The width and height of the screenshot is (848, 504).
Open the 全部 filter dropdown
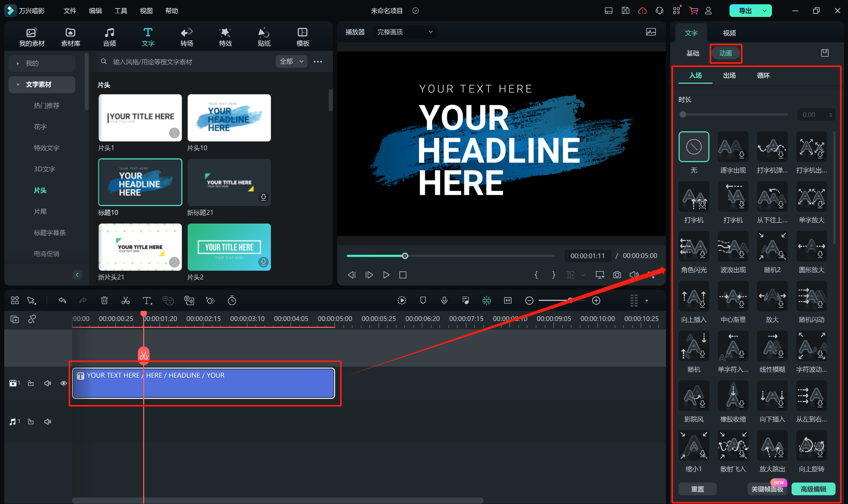coord(291,61)
